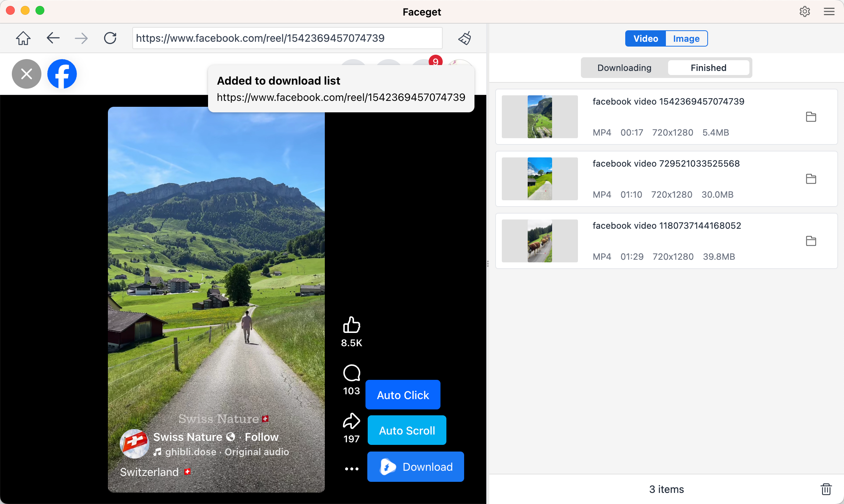
Task: Select the thumbnail of facebook video 729521033525568
Action: [x=539, y=179]
